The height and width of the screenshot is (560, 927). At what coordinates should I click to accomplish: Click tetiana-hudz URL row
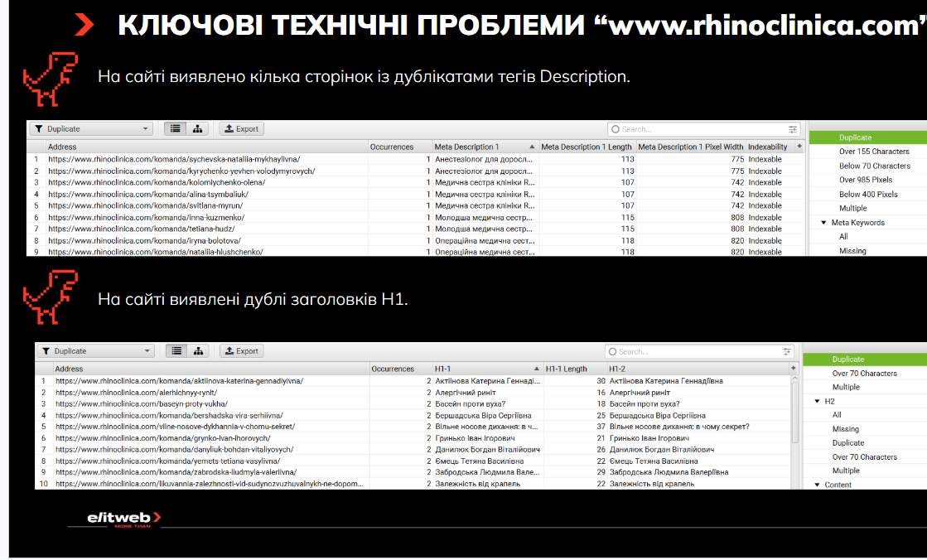(x=142, y=229)
